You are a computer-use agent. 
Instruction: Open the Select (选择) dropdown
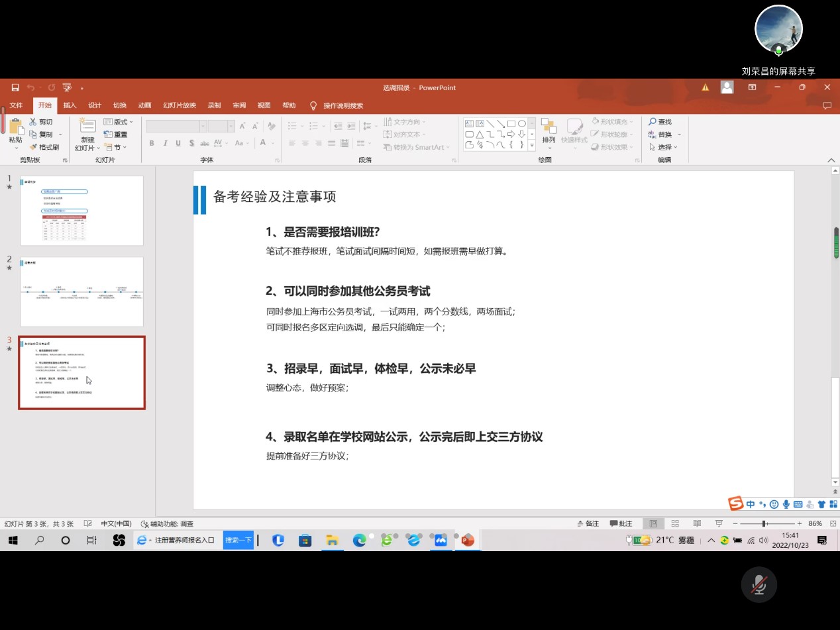click(x=664, y=147)
